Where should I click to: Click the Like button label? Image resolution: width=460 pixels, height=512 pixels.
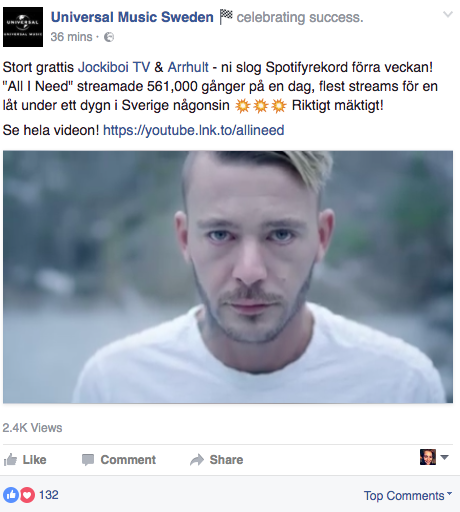click(34, 460)
